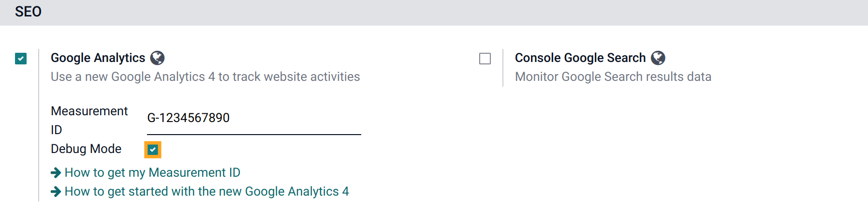Click the arrow icon before Analytics 4 guide
This screenshot has height=214, width=868.
56,191
